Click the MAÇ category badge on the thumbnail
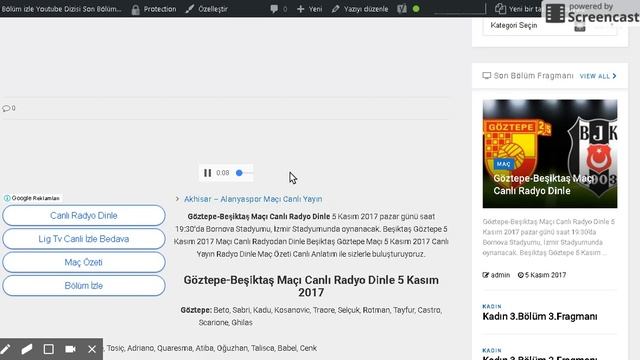 [504, 164]
